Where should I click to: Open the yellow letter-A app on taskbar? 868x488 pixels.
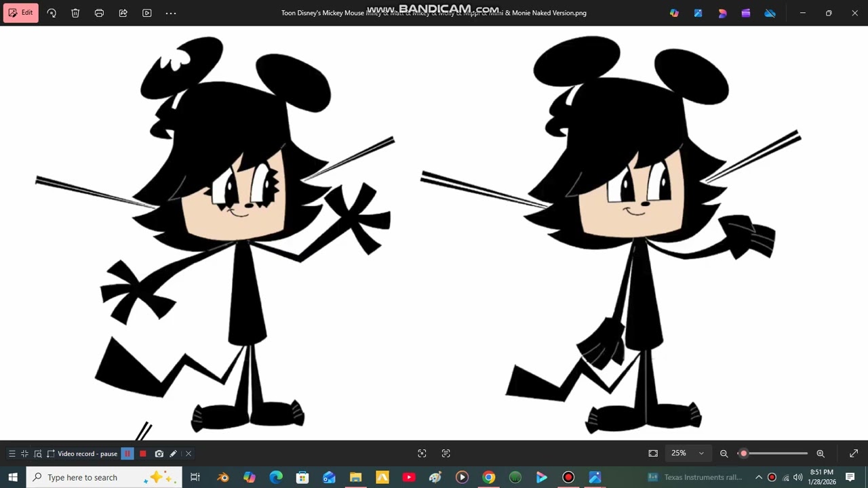pos(382,477)
